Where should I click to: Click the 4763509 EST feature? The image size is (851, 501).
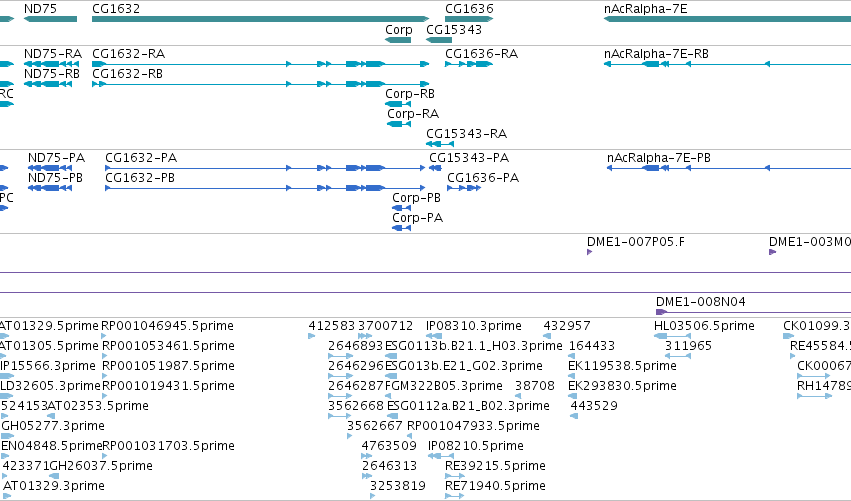coord(367,456)
